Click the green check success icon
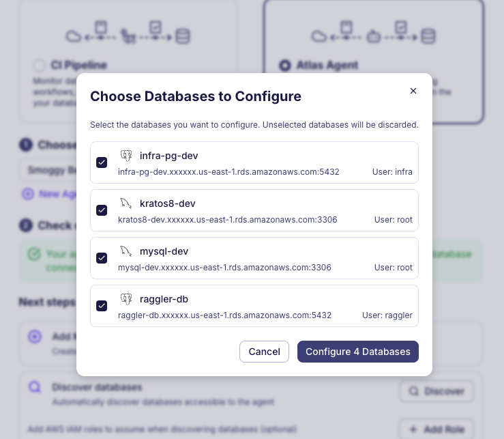 (33, 254)
